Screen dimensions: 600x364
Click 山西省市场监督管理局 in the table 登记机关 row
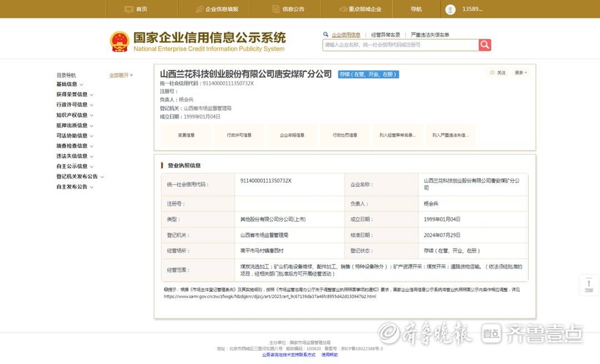tap(264, 235)
